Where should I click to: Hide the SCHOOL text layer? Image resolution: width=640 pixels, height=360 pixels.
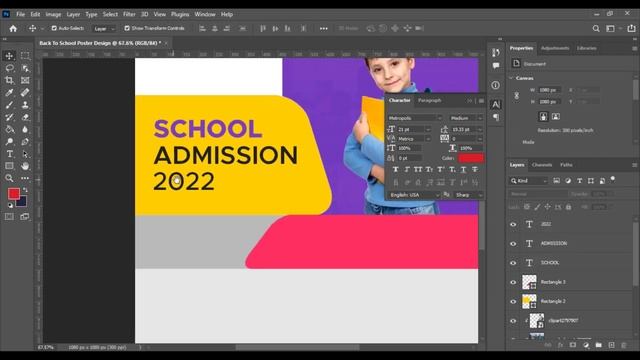513,263
